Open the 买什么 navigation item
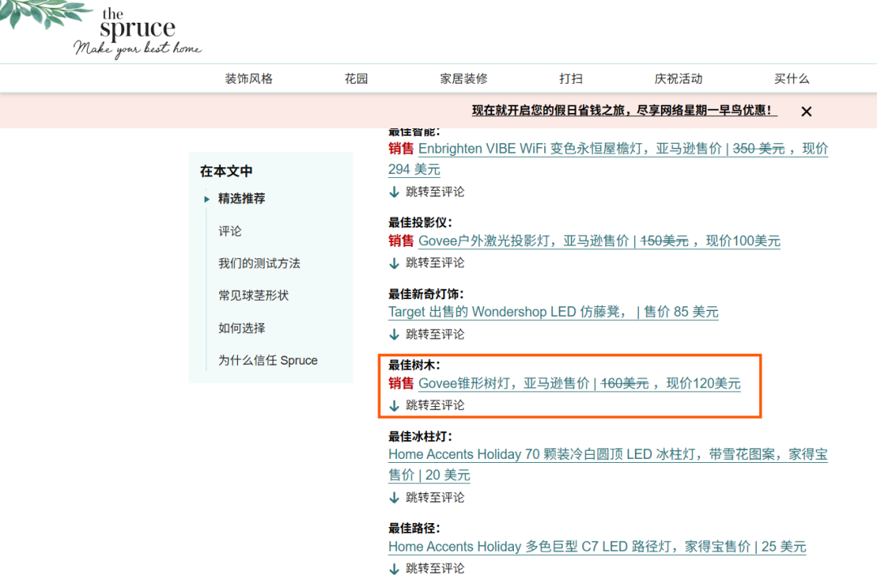Viewport: 877px width, 588px height. click(792, 78)
